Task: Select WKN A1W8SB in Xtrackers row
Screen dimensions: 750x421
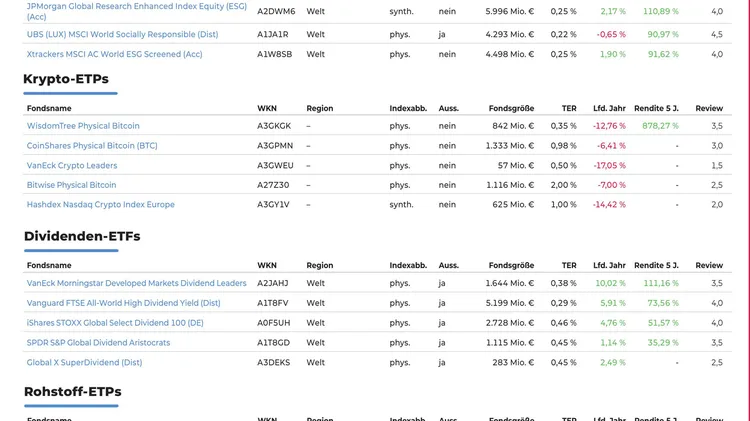Action: pos(275,54)
